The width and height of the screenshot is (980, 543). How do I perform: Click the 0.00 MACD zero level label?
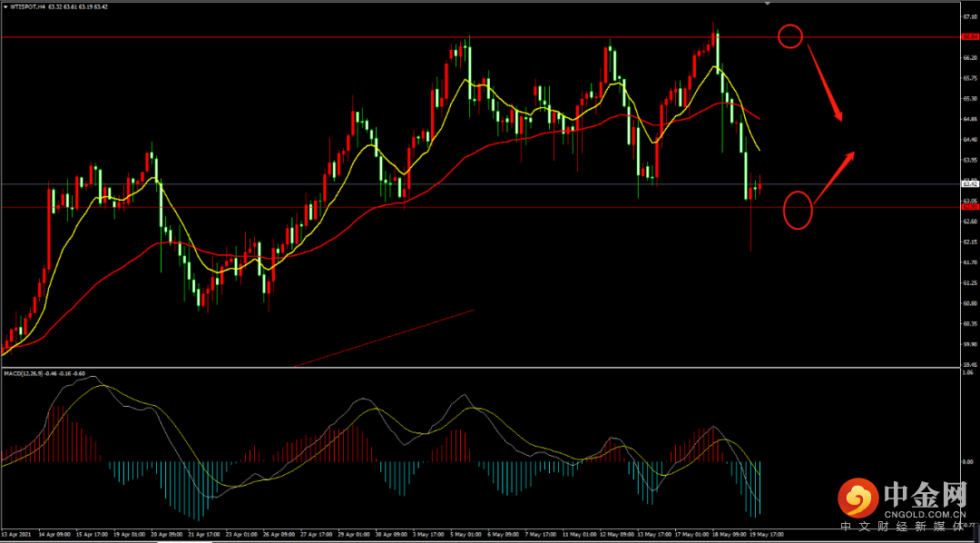969,461
